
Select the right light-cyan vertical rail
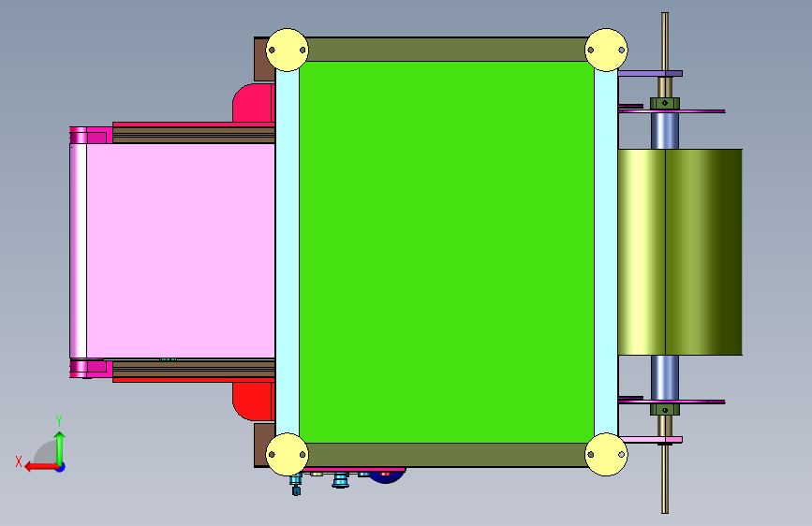coord(606,252)
